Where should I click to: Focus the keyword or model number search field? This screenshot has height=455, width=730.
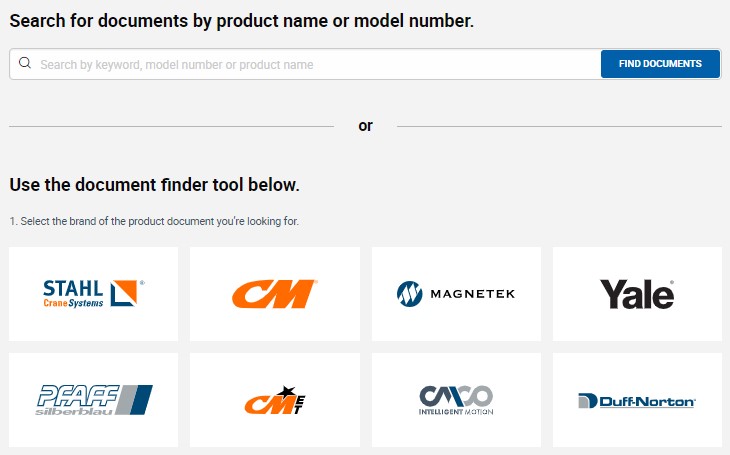[x=305, y=64]
